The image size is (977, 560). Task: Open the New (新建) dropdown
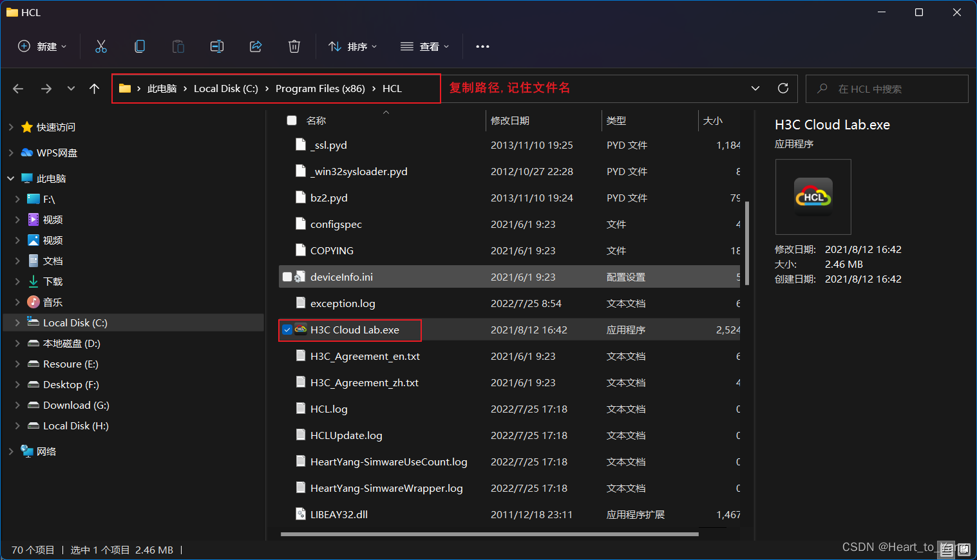coord(42,46)
